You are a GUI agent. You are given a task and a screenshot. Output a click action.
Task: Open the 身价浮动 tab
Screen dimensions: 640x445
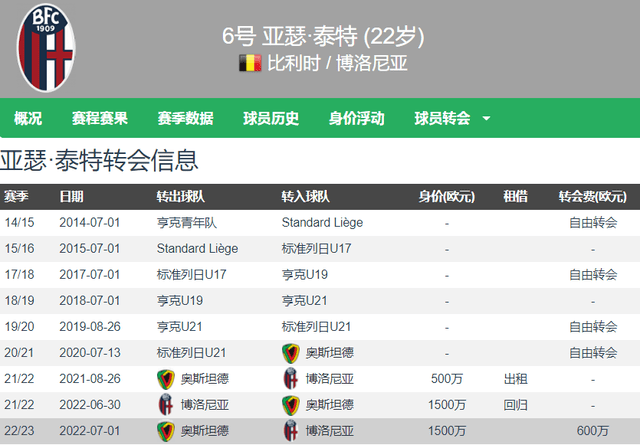pyautogui.click(x=357, y=118)
